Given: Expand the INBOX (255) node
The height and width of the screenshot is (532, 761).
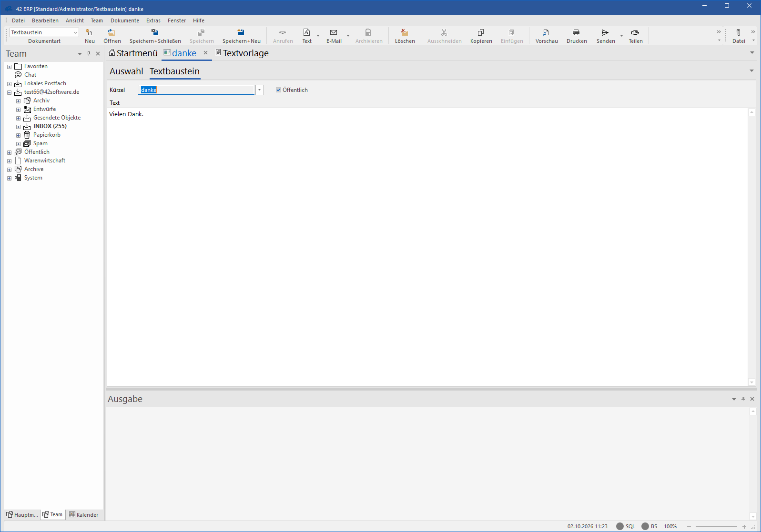Looking at the screenshot, I should (18, 127).
